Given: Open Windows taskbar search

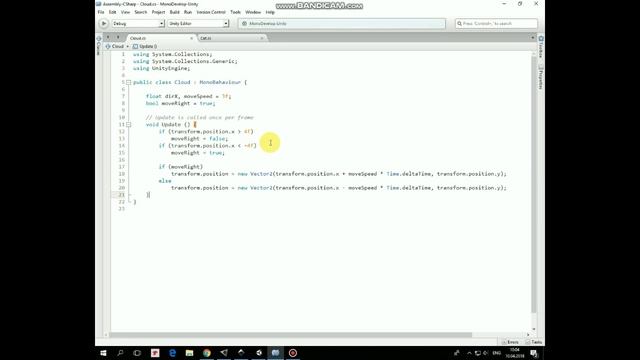Looking at the screenshot, I should click(x=120, y=353).
